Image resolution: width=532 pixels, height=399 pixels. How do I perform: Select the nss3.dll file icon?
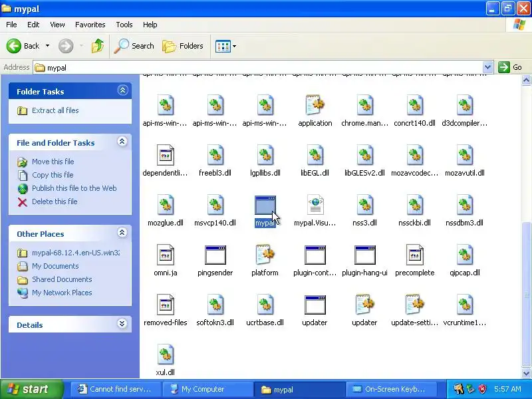click(364, 205)
